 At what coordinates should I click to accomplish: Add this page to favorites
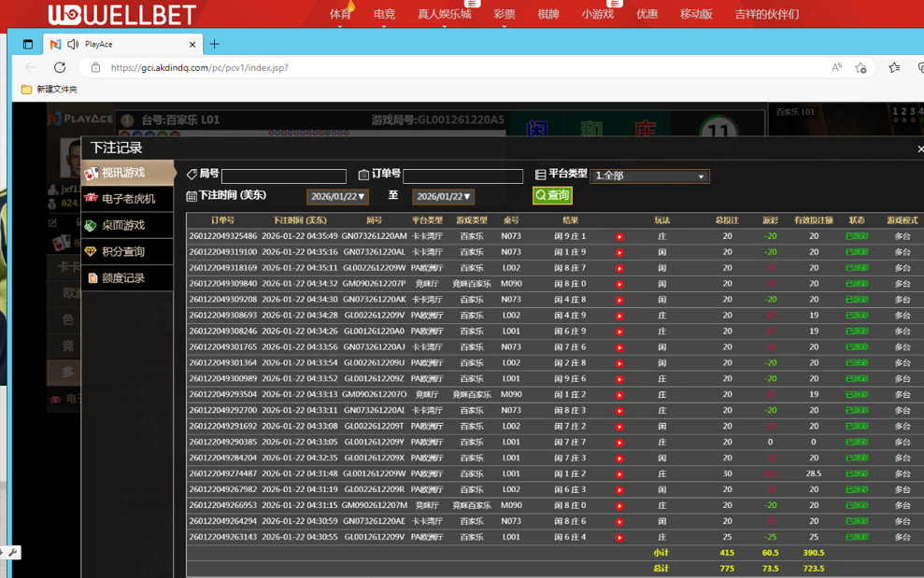click(860, 67)
